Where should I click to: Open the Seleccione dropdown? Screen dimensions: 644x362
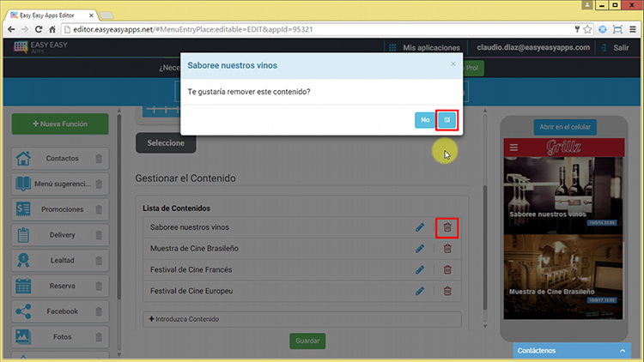tap(165, 143)
